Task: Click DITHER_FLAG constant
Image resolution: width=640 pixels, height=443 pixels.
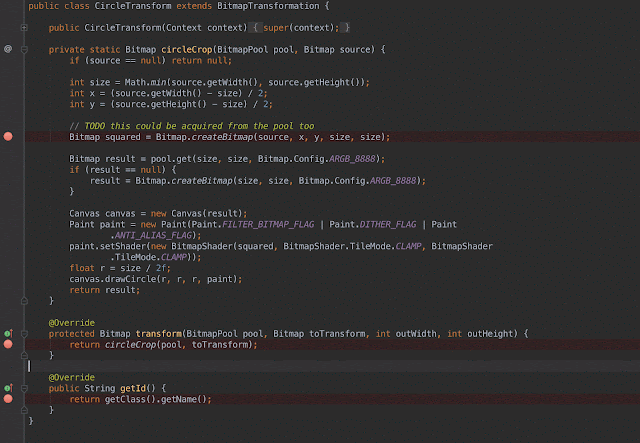Action: [x=388, y=224]
